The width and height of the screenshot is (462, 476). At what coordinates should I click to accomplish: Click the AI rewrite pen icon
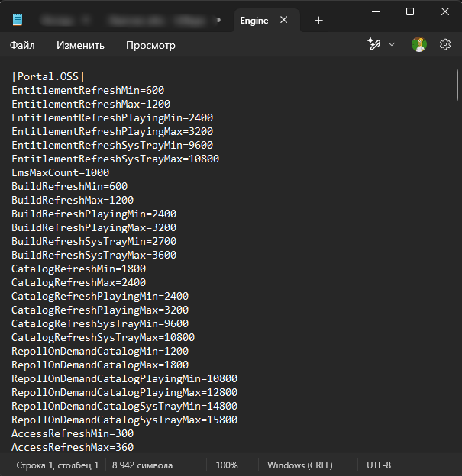click(x=373, y=45)
